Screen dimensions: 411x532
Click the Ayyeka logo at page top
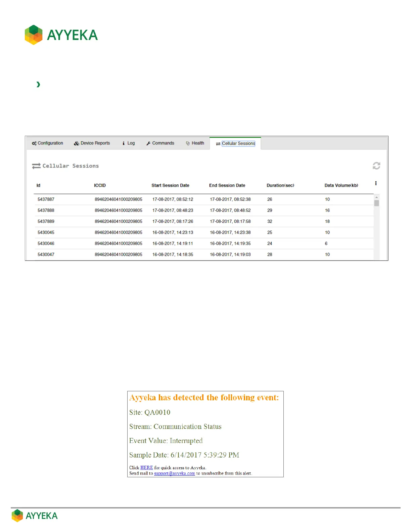click(61, 35)
